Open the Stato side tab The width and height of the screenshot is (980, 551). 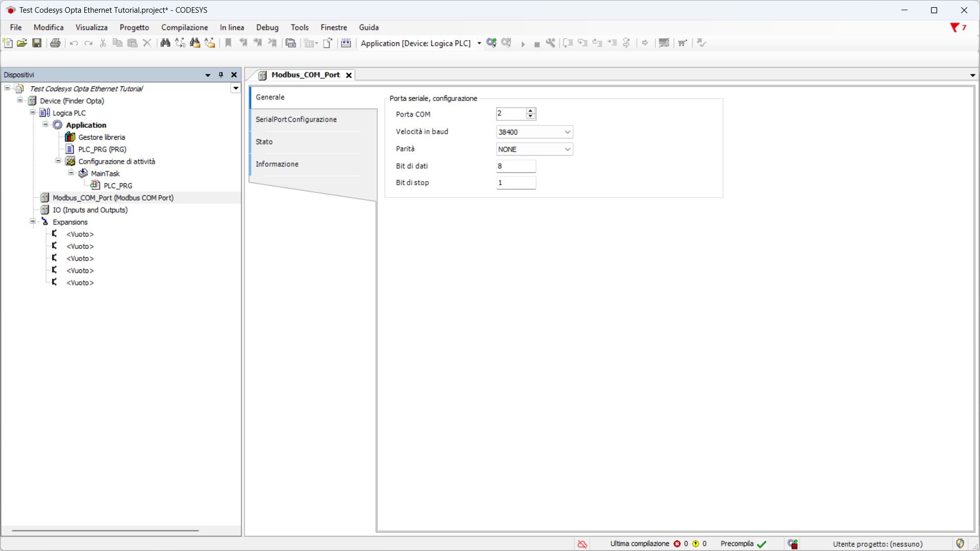tap(264, 142)
